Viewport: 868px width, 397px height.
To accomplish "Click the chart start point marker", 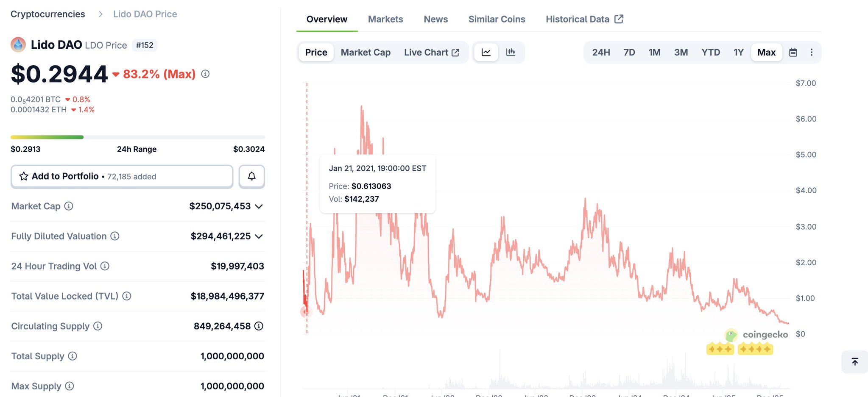I will 306,312.
